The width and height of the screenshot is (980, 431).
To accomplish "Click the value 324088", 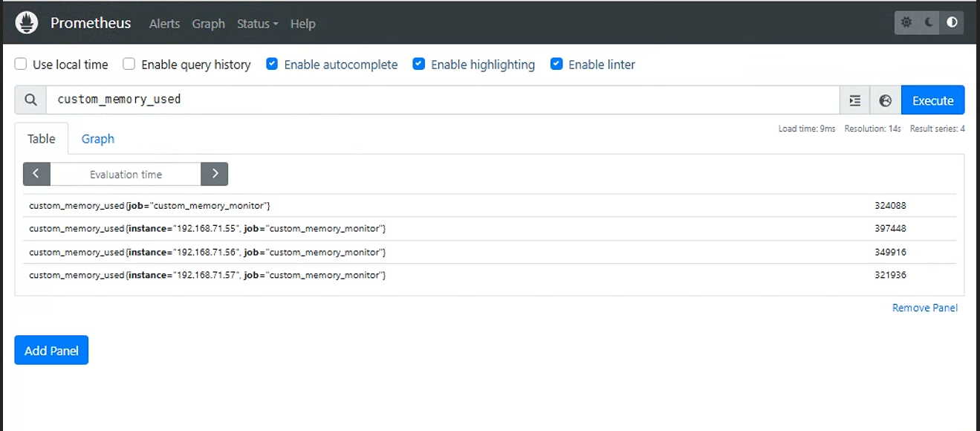I will coord(890,206).
